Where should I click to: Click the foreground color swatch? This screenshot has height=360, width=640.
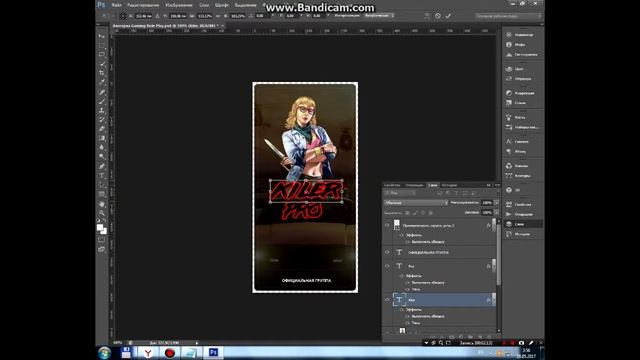[x=100, y=227]
